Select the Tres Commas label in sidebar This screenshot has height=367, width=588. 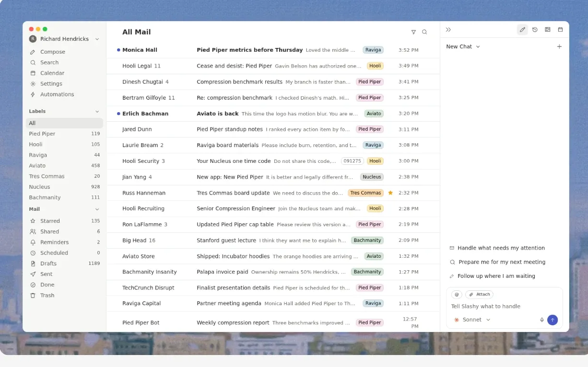64,176
